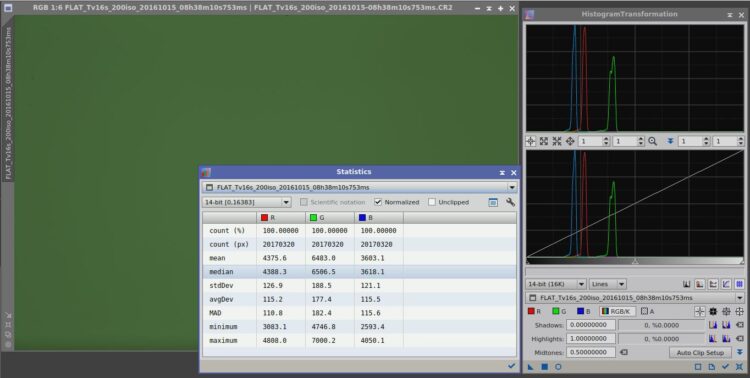The width and height of the screenshot is (750, 378).
Task: Click the track view checkmark in HistogramTransformation
Action: [x=726, y=367]
